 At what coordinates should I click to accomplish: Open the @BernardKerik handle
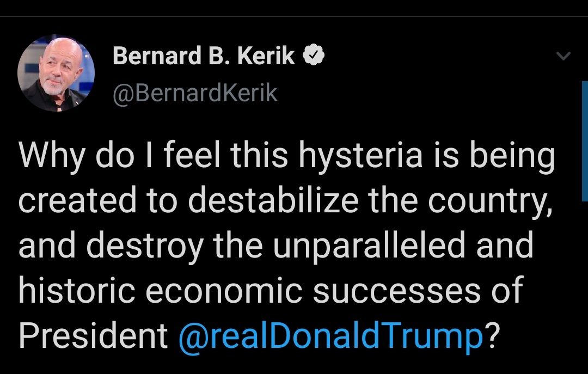click(195, 94)
